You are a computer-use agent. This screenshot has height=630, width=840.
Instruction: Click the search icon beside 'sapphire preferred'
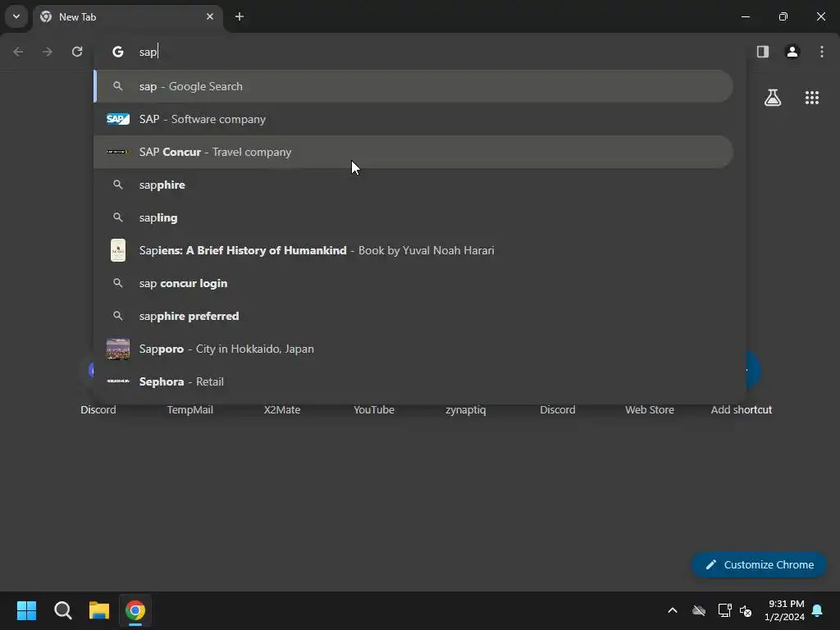118,316
